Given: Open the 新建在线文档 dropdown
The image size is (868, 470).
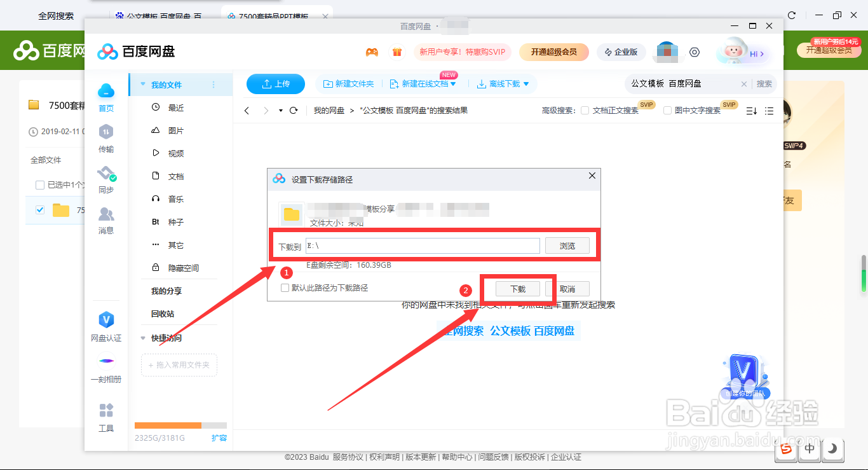Looking at the screenshot, I should pos(454,84).
